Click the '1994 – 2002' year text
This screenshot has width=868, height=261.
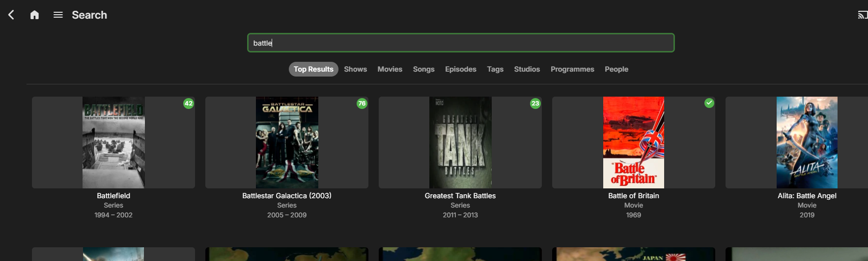(113, 215)
